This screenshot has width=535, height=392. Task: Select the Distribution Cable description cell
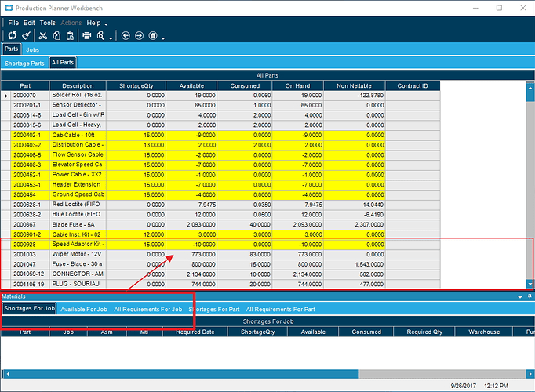click(x=78, y=145)
